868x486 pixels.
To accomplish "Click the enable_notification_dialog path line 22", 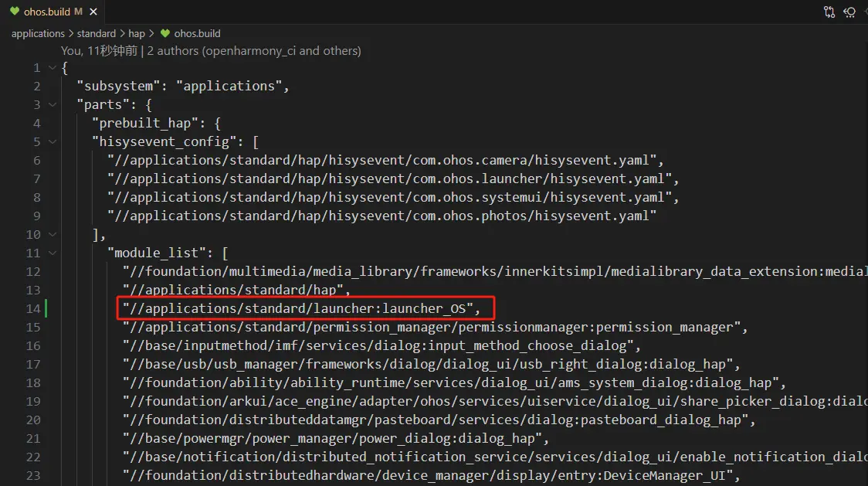I will [496, 457].
